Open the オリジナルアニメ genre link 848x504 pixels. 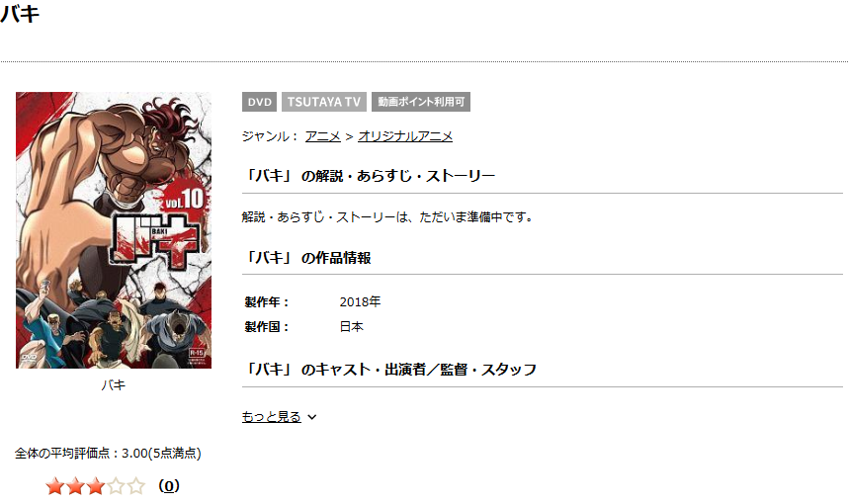(x=405, y=136)
